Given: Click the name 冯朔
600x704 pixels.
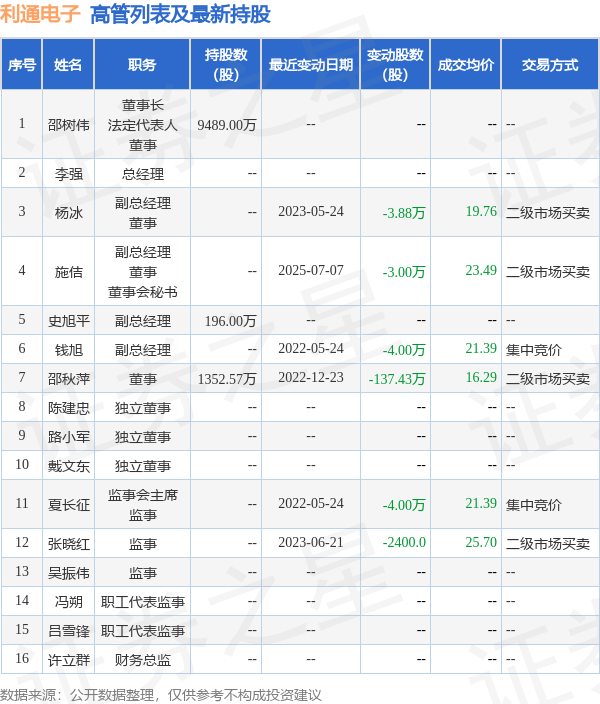Looking at the screenshot, I should (69, 602).
